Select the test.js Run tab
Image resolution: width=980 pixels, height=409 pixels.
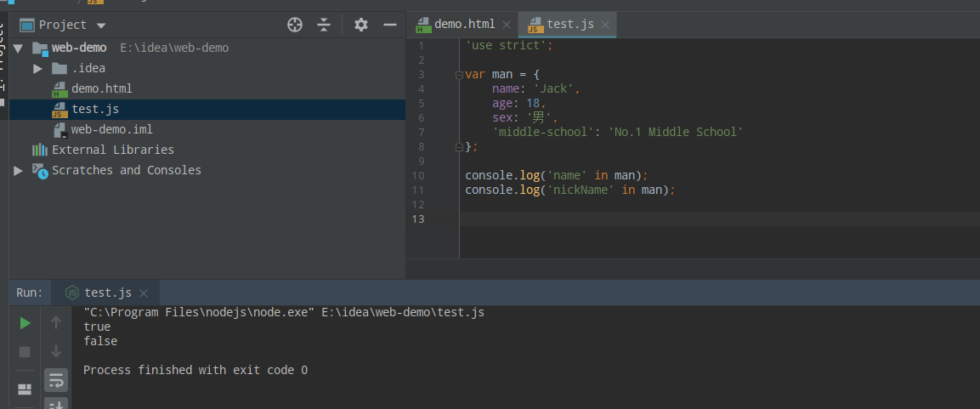pos(107,293)
